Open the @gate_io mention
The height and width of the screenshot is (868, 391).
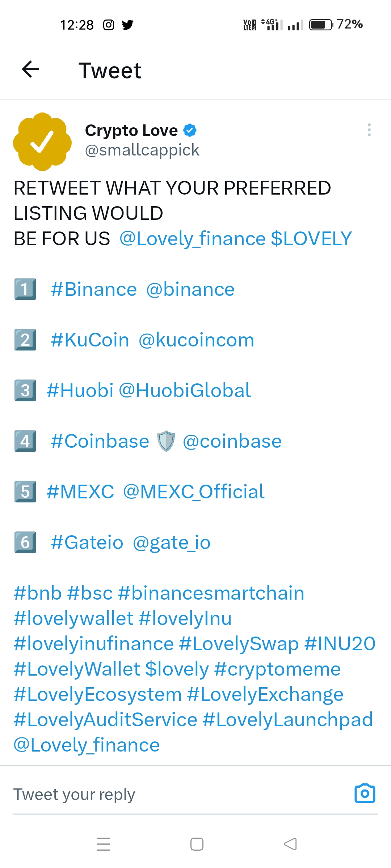[172, 543]
